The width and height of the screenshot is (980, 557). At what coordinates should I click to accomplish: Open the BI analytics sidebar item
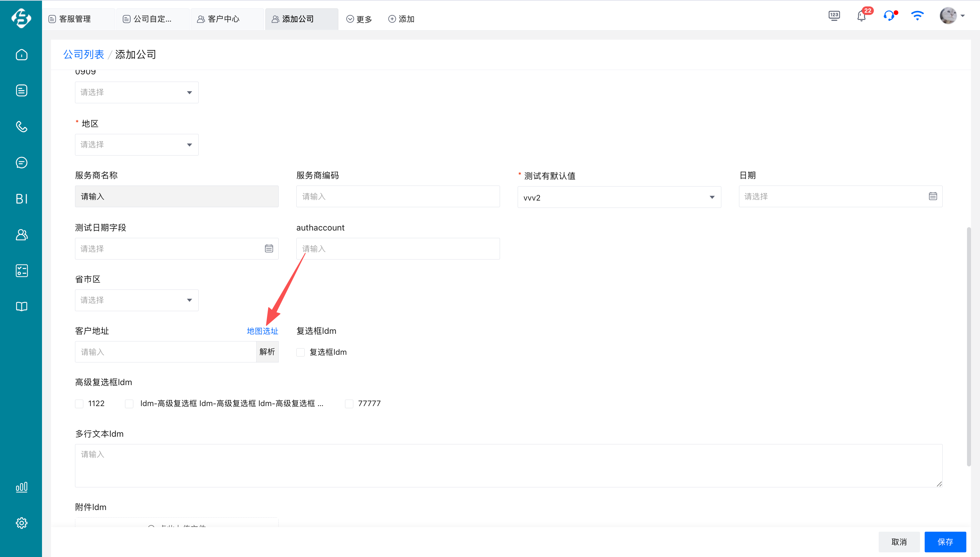[21, 199]
